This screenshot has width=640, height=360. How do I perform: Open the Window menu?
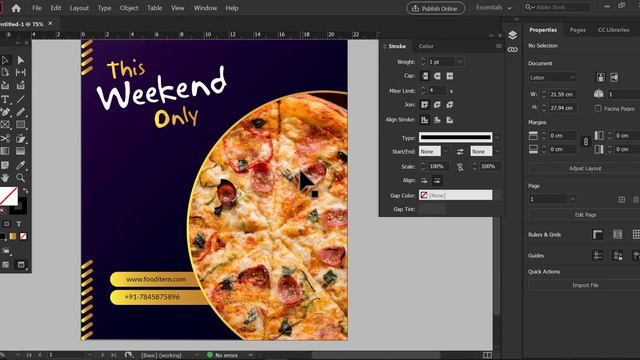click(205, 8)
